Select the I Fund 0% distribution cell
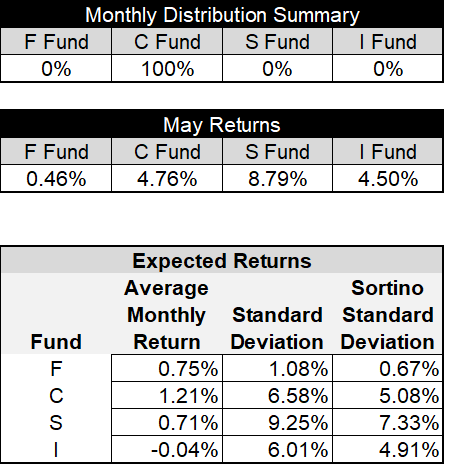 click(388, 68)
